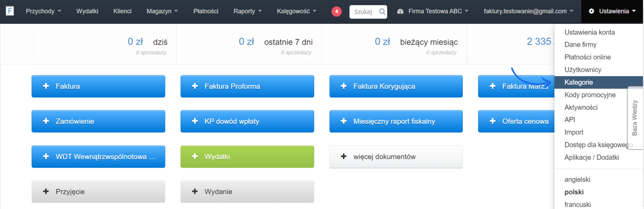Click the 0 zł bieżący miesiąc figure

pos(382,42)
